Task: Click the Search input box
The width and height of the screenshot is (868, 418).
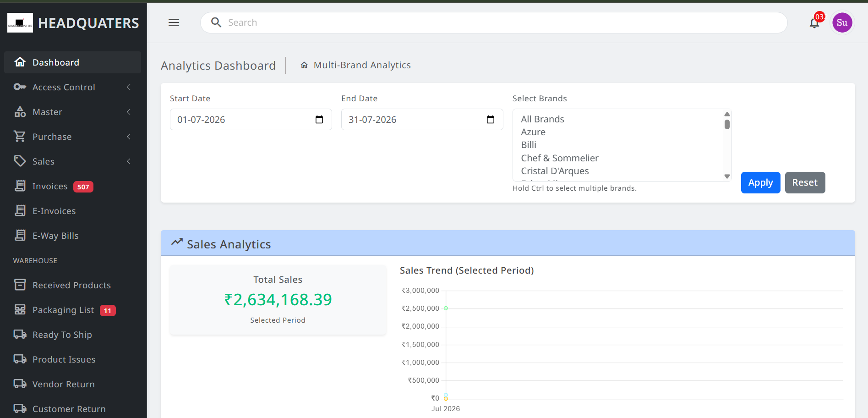Action: [x=494, y=22]
